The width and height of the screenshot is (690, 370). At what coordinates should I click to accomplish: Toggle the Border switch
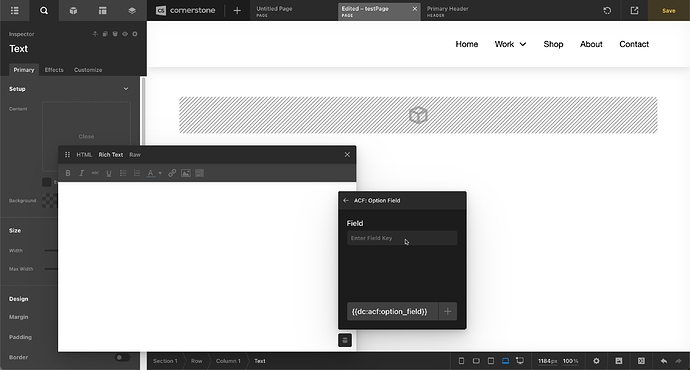click(x=122, y=357)
